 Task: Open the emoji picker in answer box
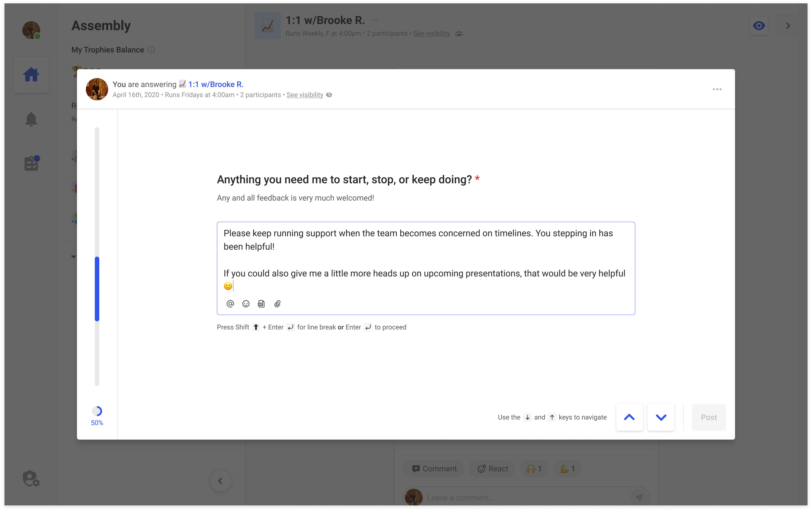(x=246, y=304)
